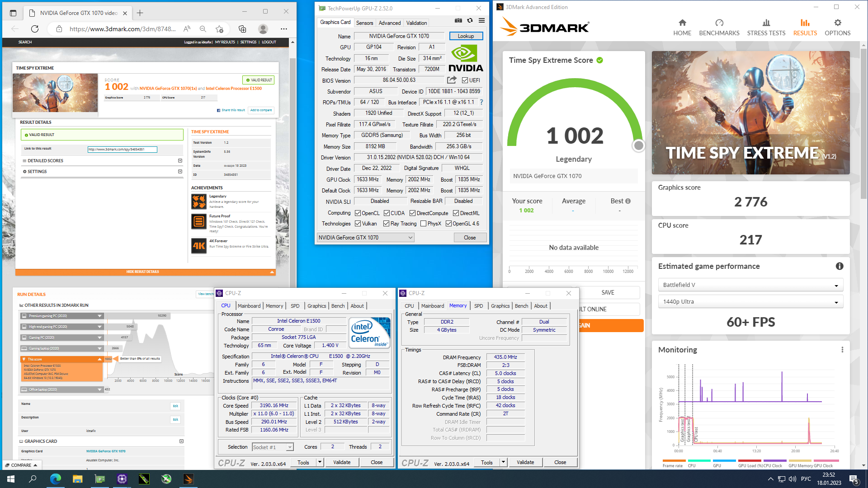
Task: Toggle Ray Tracing checkbox
Action: coord(386,224)
